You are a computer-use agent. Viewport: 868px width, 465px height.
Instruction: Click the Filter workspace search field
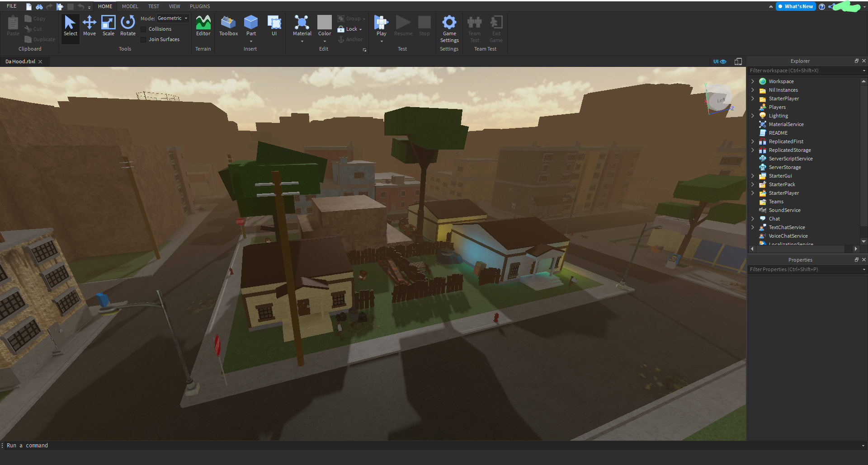point(805,70)
